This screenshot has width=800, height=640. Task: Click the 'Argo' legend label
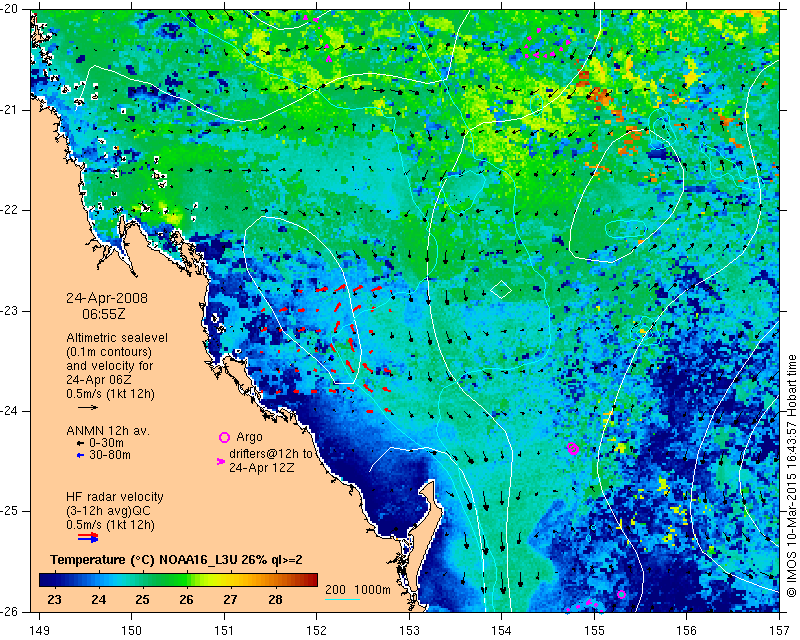(x=249, y=437)
